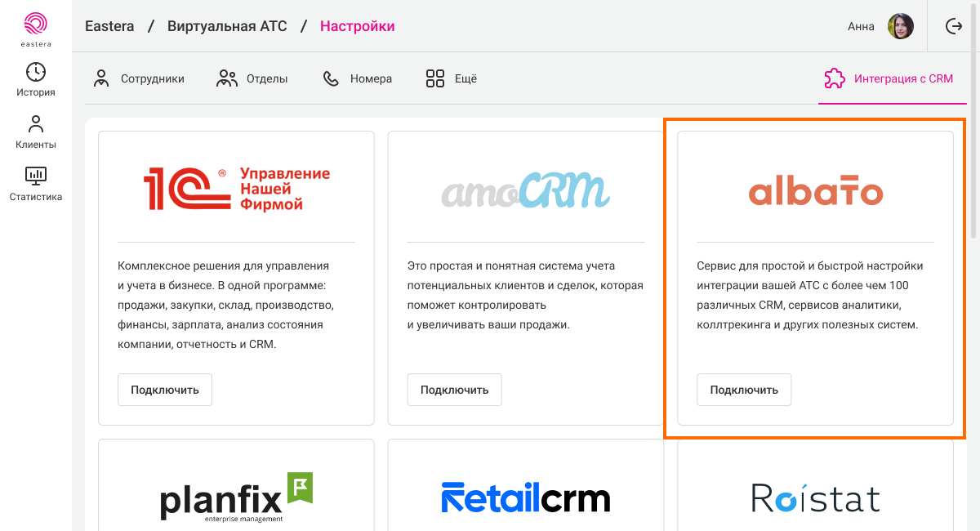Open Виртуальная АТС breadcrumb
980x531 pixels.
click(x=227, y=26)
